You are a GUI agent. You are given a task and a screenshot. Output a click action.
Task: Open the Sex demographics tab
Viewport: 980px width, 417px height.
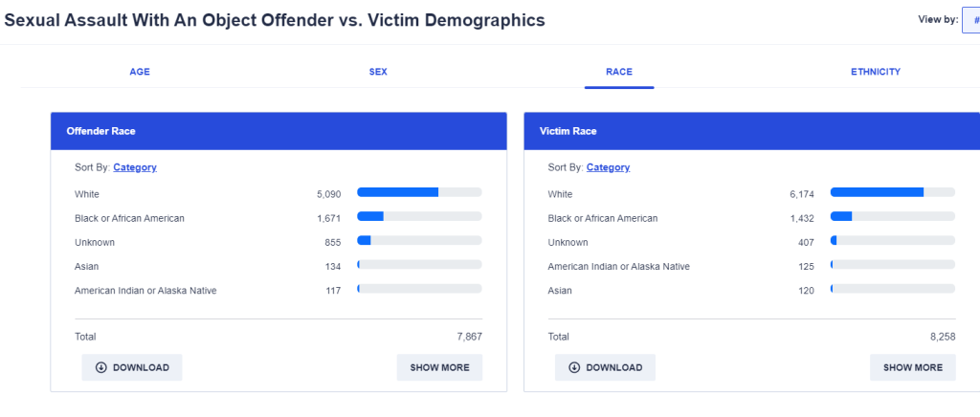(x=378, y=72)
